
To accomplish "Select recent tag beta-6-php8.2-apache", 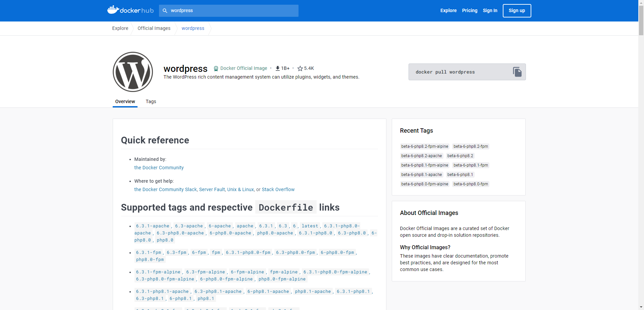I will 422,156.
